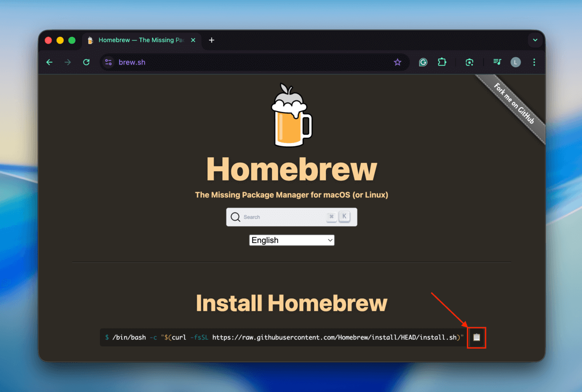The height and width of the screenshot is (392, 582).
Task: Open site settings sliders in the address bar
Action: click(x=109, y=62)
